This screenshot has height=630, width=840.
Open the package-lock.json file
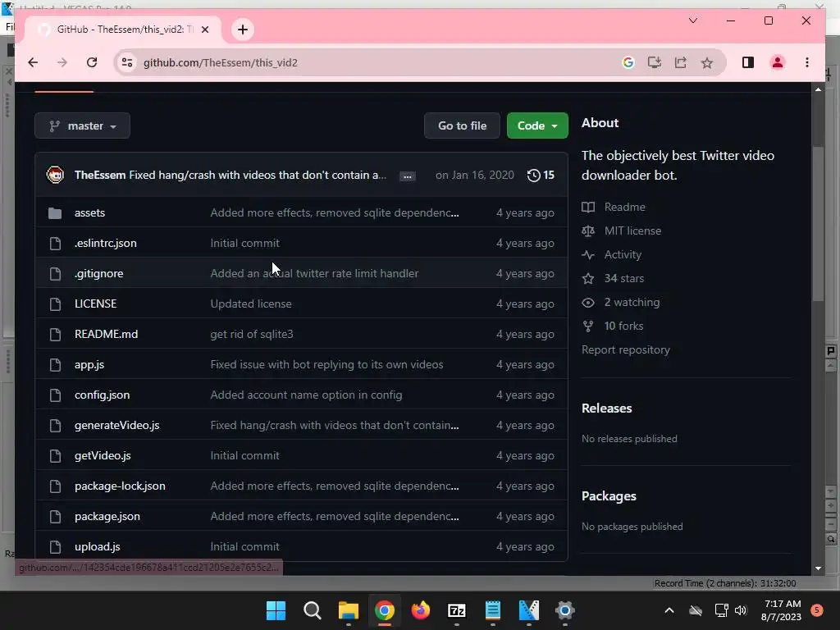pyautogui.click(x=120, y=486)
